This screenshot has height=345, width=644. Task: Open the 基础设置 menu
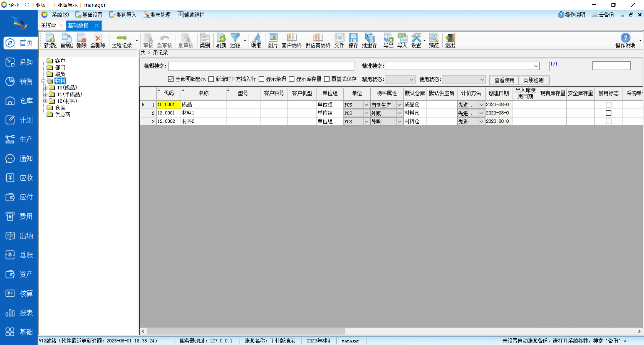click(x=89, y=15)
